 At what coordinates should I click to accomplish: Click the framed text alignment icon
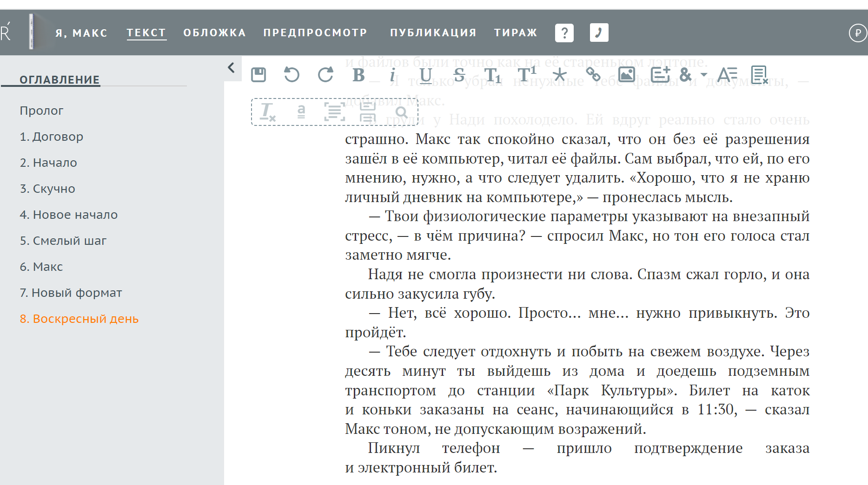point(335,112)
